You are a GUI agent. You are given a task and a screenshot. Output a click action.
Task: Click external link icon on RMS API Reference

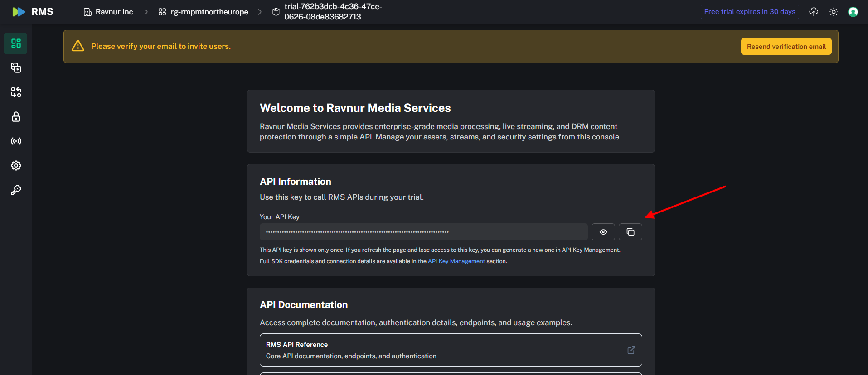(x=631, y=350)
